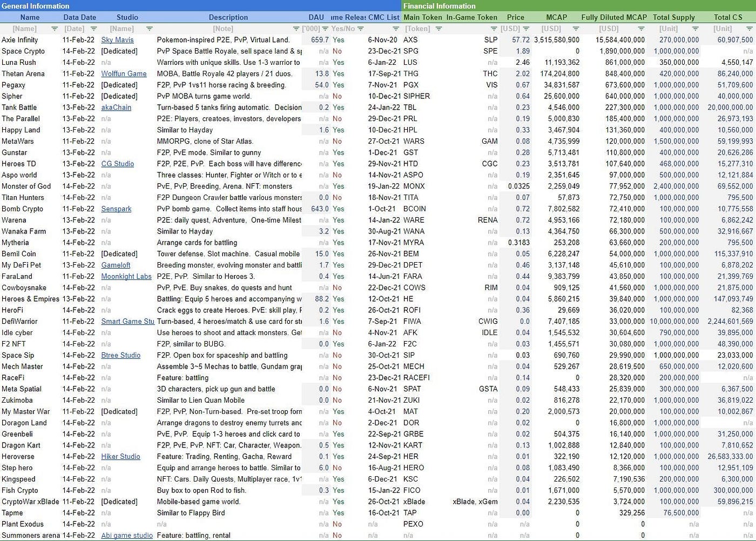Select the RENA in-game token cell
Screen dimensions: 756x541
488,220
